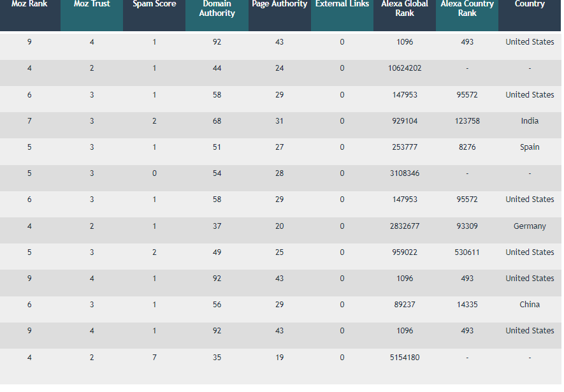
Task: Click Domain Authority value 54
Action: [217, 174]
